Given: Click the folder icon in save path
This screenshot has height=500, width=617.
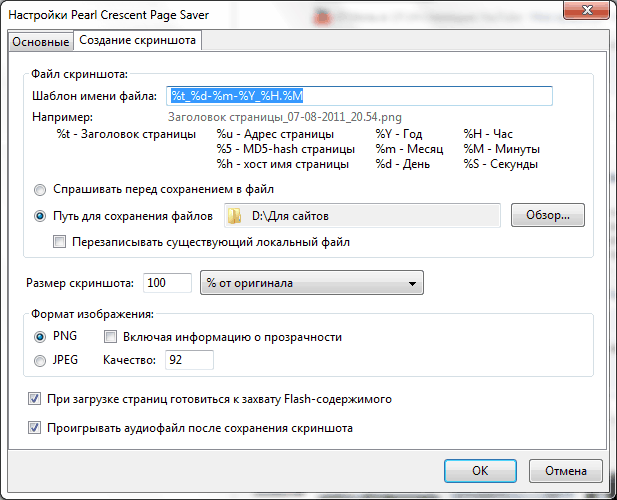Looking at the screenshot, I should pyautogui.click(x=235, y=216).
